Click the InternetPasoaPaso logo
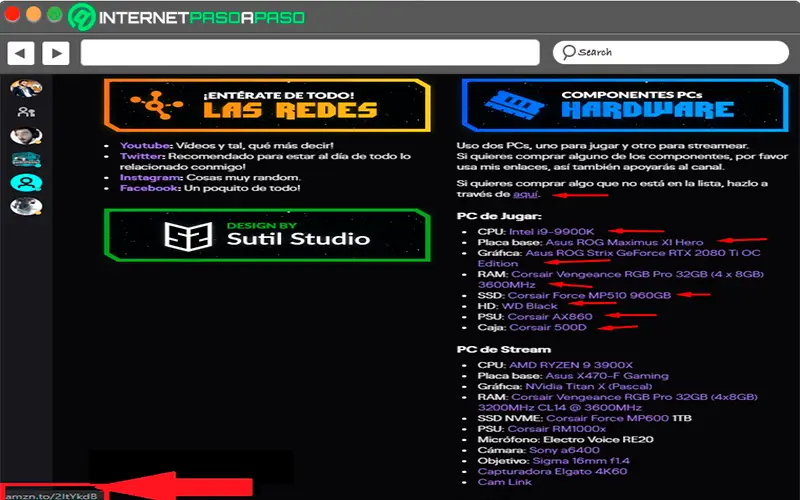Screen dimensions: 800x500 (x=187, y=17)
